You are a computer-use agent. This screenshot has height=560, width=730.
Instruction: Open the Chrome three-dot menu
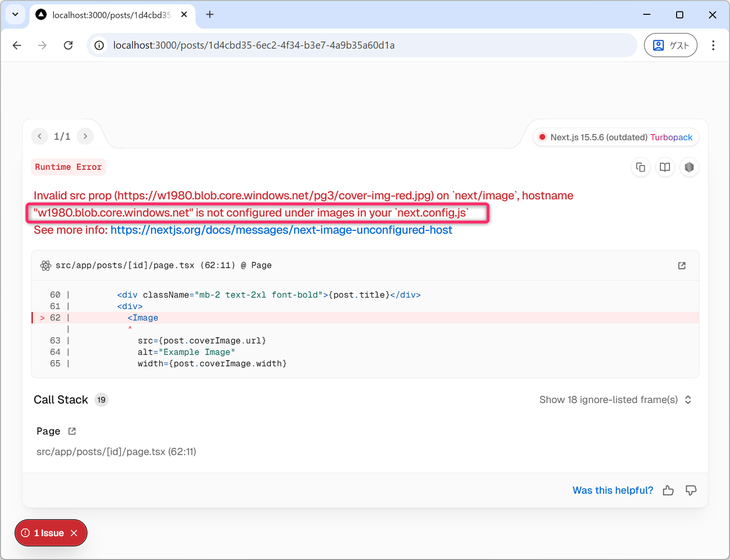(713, 45)
